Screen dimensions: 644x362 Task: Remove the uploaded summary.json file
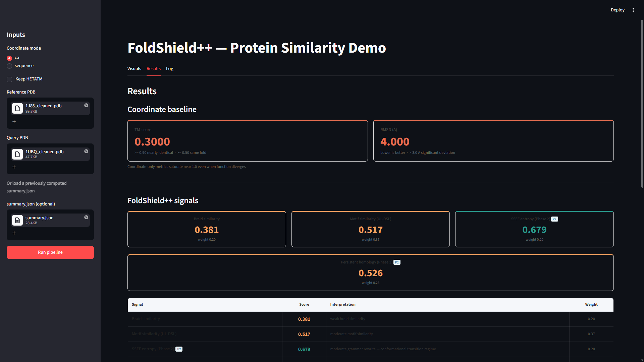point(86,217)
